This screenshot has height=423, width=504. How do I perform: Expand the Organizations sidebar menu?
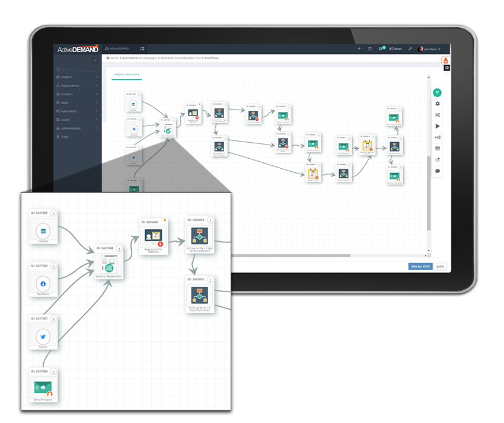pos(77,85)
